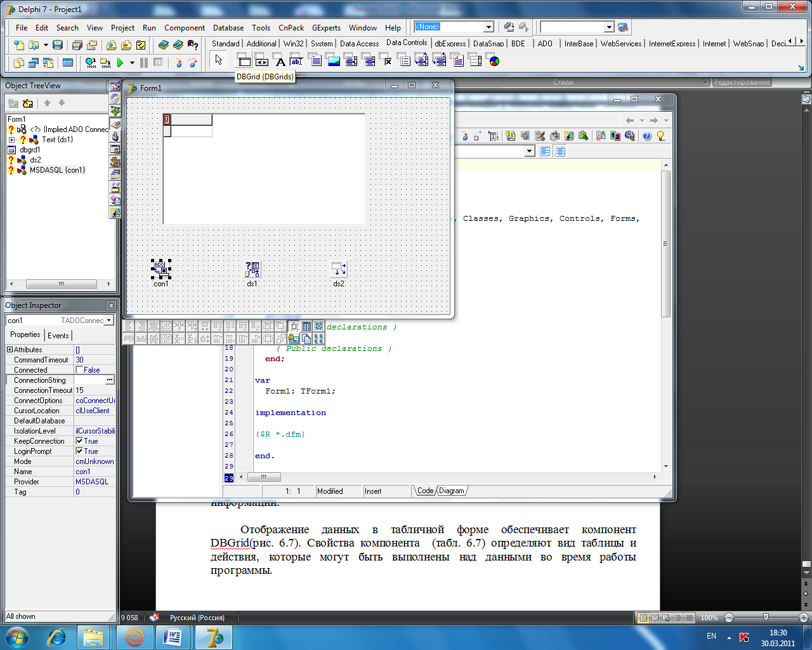Switch to the Data Access palette tab

(x=359, y=44)
